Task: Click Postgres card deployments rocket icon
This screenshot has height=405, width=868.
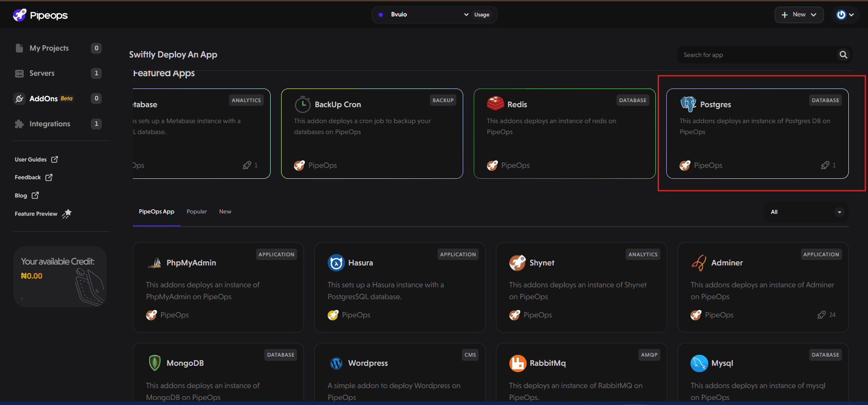Action: click(x=825, y=165)
